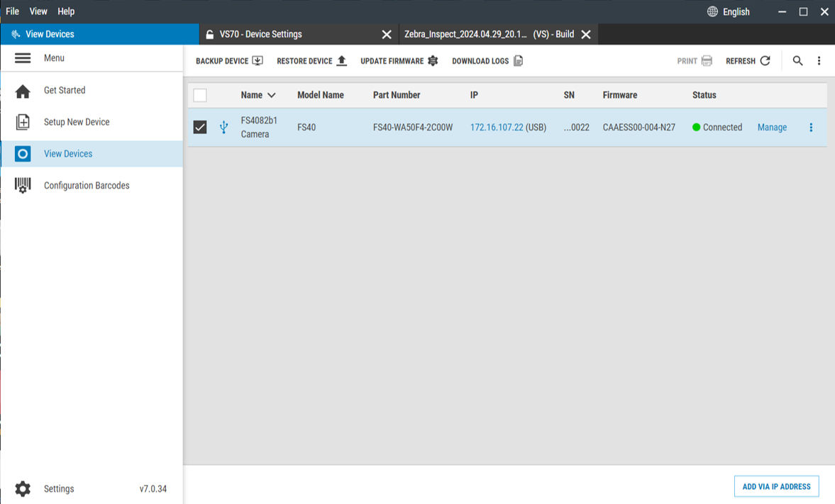Switch to the Zebra_Inspect Build tab

[489, 34]
